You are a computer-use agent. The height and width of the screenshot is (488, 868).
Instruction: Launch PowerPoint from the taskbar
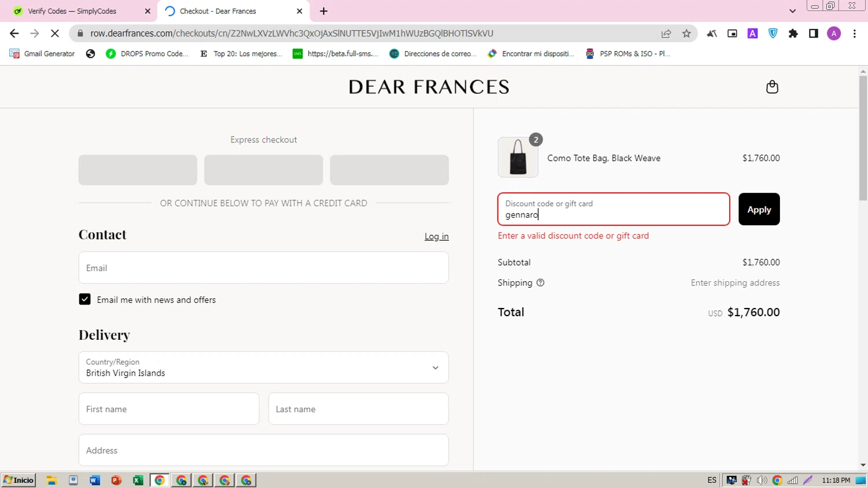[x=116, y=480]
